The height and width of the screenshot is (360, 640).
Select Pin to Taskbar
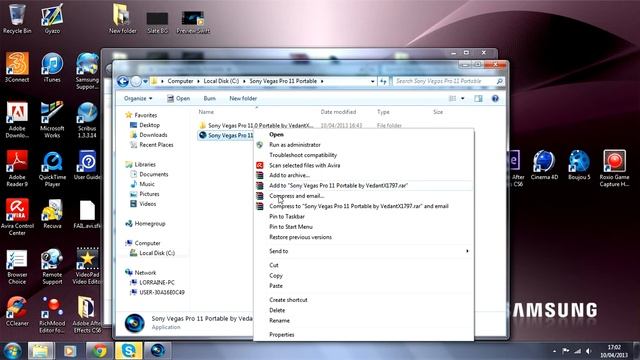[x=287, y=216]
